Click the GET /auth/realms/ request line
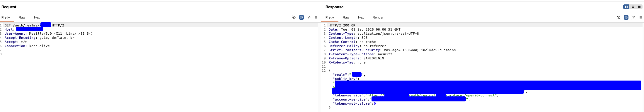Screen dimensions: 644x112 (x=34, y=25)
